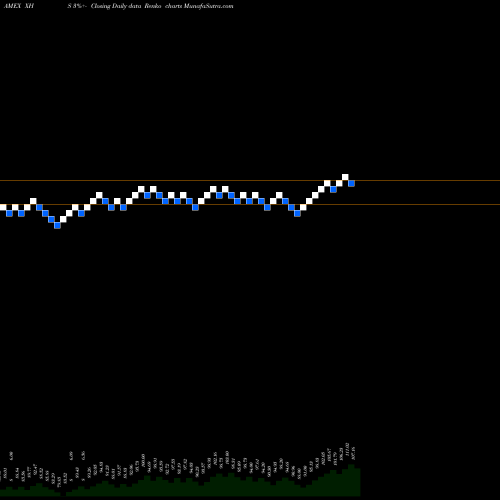Click the AMEX symbol label in the header
Screen dimensions: 500x500
pos(13,6)
